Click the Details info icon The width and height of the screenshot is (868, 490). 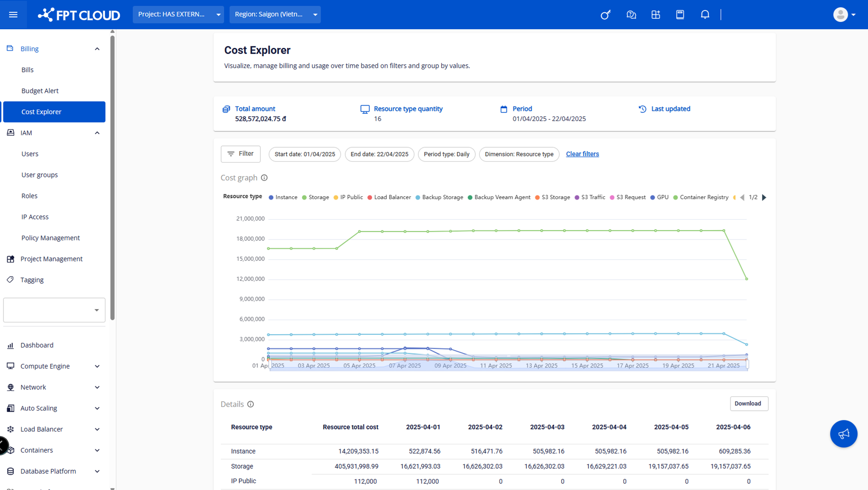(x=251, y=404)
